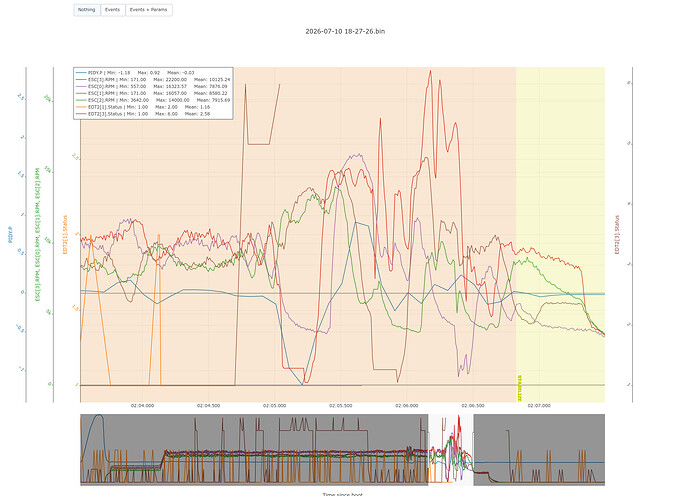Screen dimensions: 690x496
Task: Click the STABILIZE mode marker label
Action: click(520, 388)
